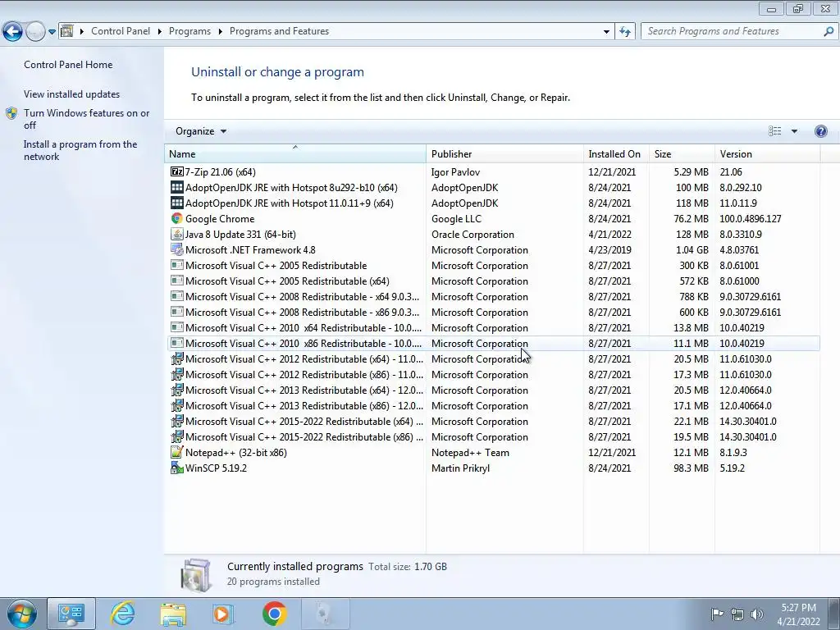Select Microsoft Visual C++ 2015-2022 Redistributable (x64)
Image resolution: width=840 pixels, height=630 pixels.
pos(493,421)
